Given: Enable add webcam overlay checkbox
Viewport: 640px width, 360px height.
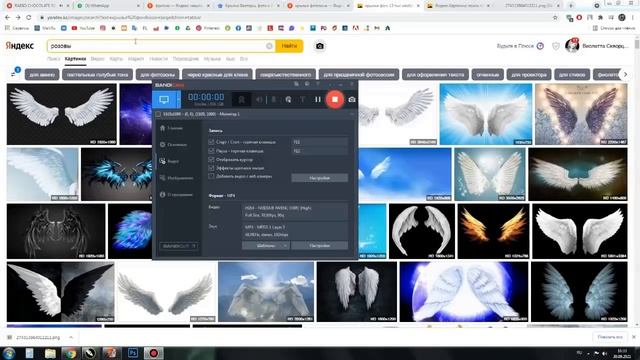Looking at the screenshot, I should tap(211, 176).
